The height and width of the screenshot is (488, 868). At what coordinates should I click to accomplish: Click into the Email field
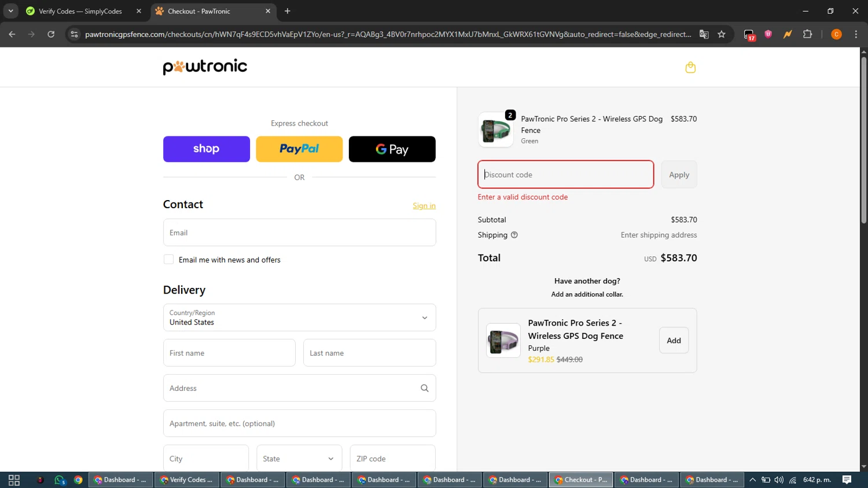[299, 232]
